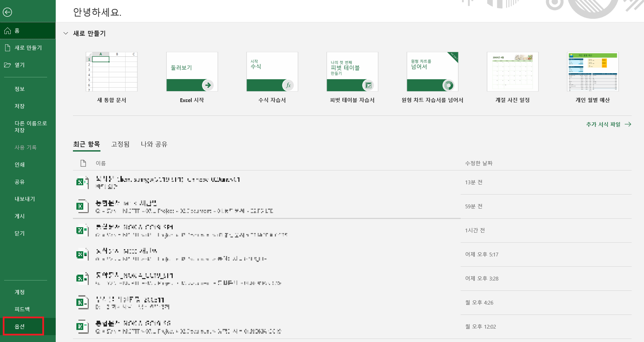Click the 13분 전 modified time
644x342 pixels.
474,182
